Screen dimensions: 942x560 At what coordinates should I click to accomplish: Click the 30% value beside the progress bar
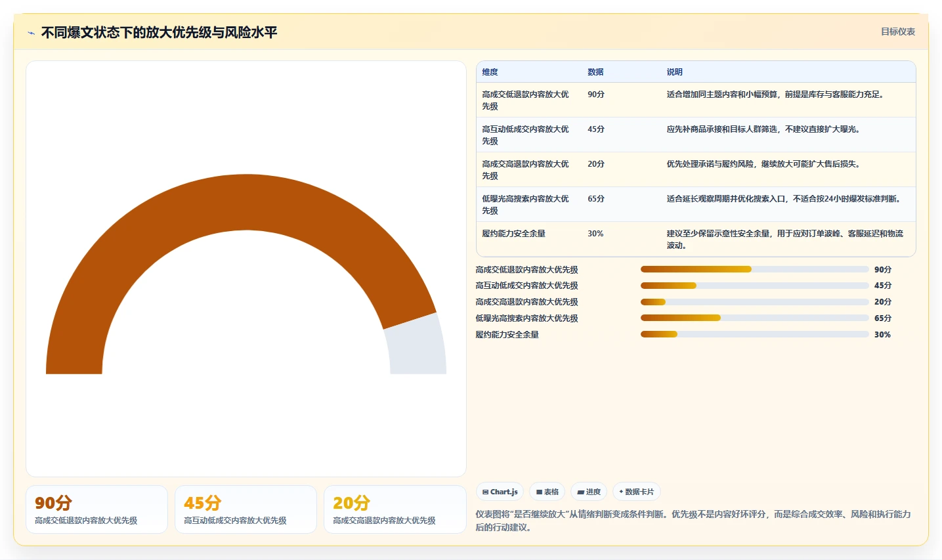tap(882, 335)
